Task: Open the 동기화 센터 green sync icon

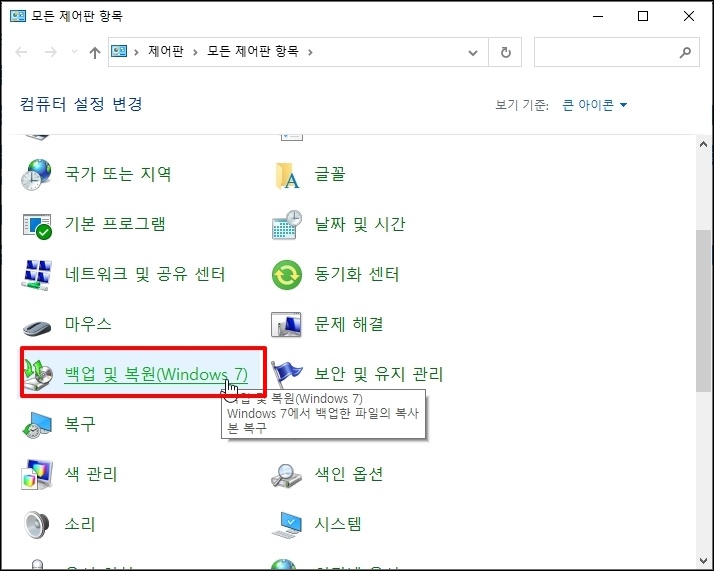Action: [x=287, y=275]
